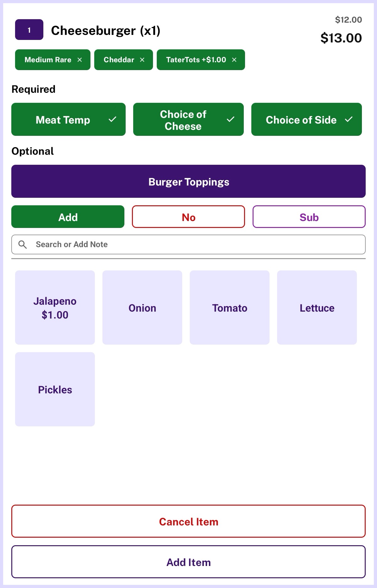Open the Choice of Cheese group

click(188, 119)
